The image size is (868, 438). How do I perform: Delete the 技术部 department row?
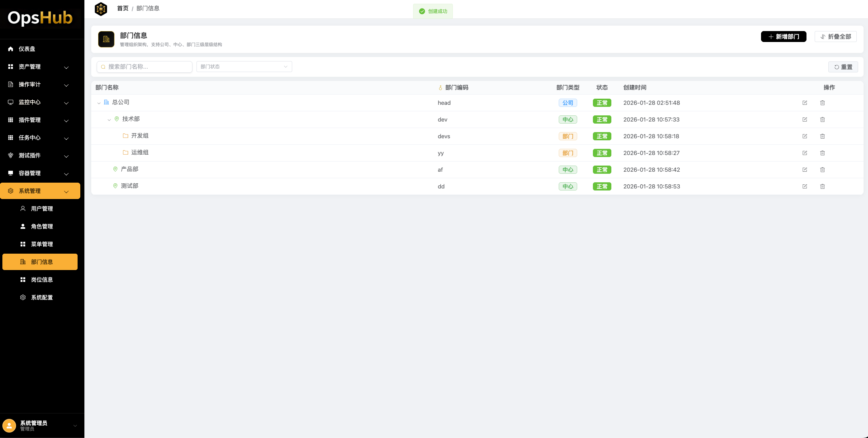(x=822, y=119)
